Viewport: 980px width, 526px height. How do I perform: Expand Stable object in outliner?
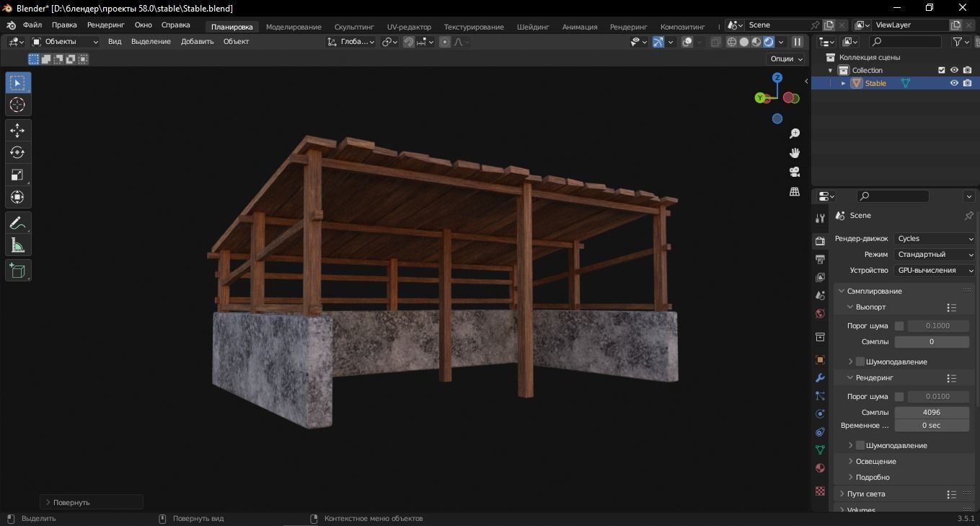point(843,83)
